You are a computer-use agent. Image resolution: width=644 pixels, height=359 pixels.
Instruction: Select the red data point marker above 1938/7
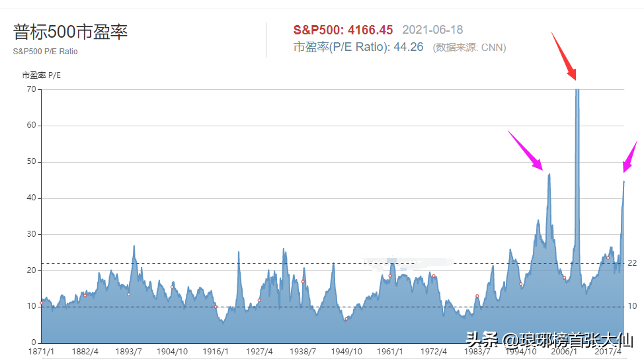(x=303, y=282)
